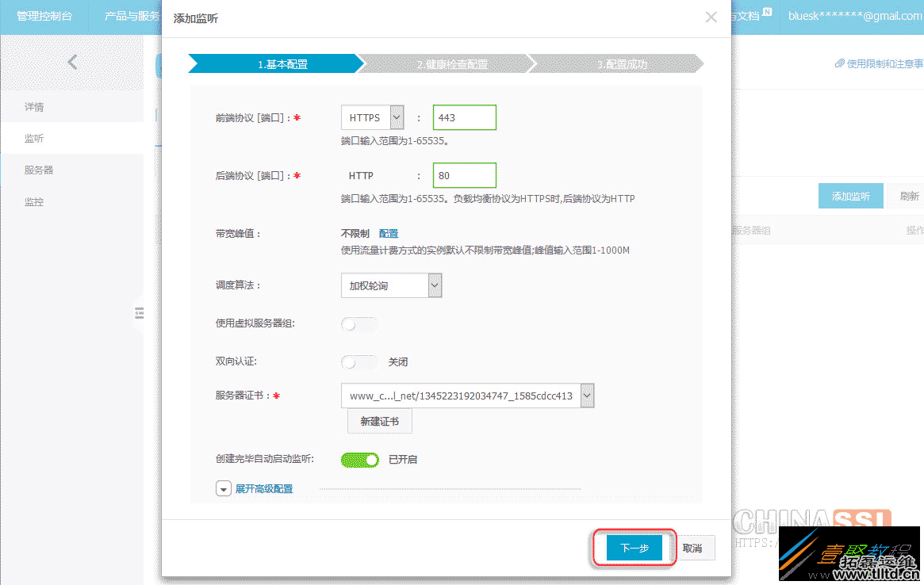Select 详情 in the left sidebar
Screen dimensions: 924x585
tap(36, 105)
